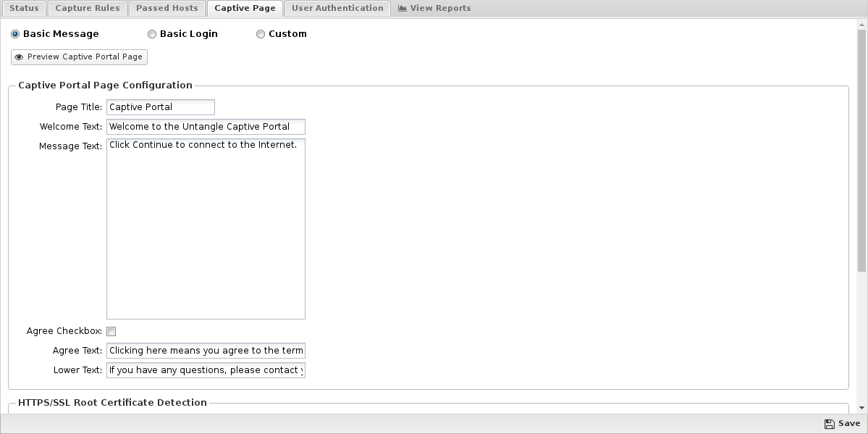Choose the Basic Login radio option
Viewport: 868px width, 434px height.
tap(152, 34)
